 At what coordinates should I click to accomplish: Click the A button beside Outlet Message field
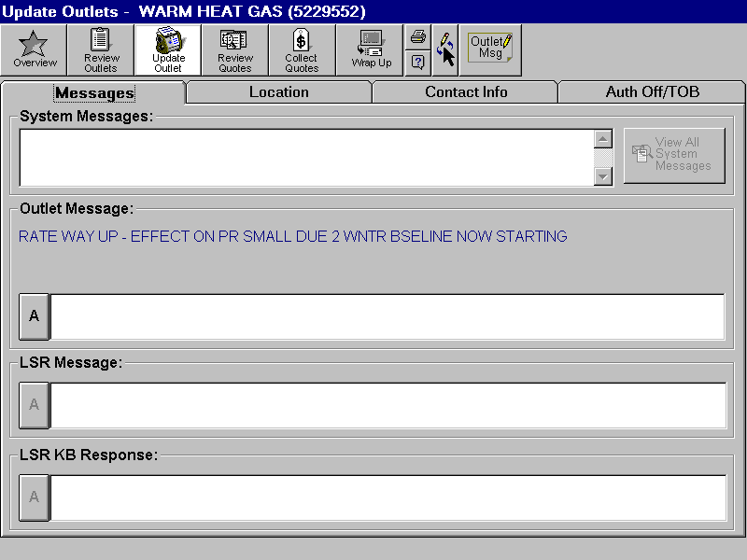(x=34, y=316)
